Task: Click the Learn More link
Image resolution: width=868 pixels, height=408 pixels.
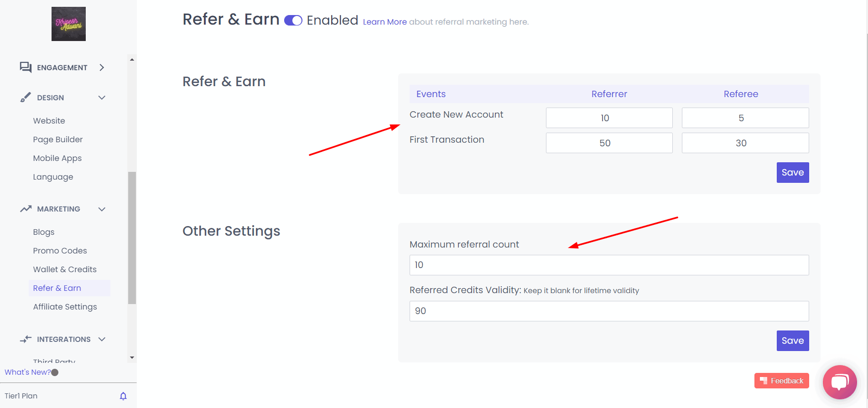Action: click(385, 22)
